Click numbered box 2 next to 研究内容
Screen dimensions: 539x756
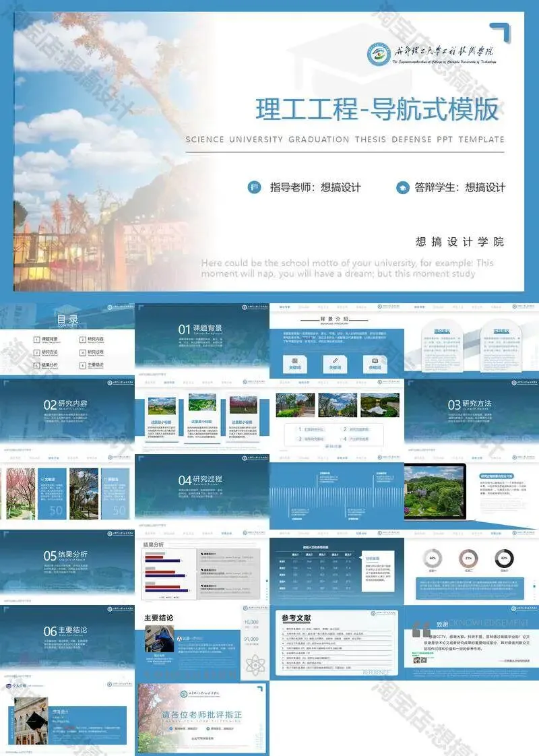coord(82,340)
